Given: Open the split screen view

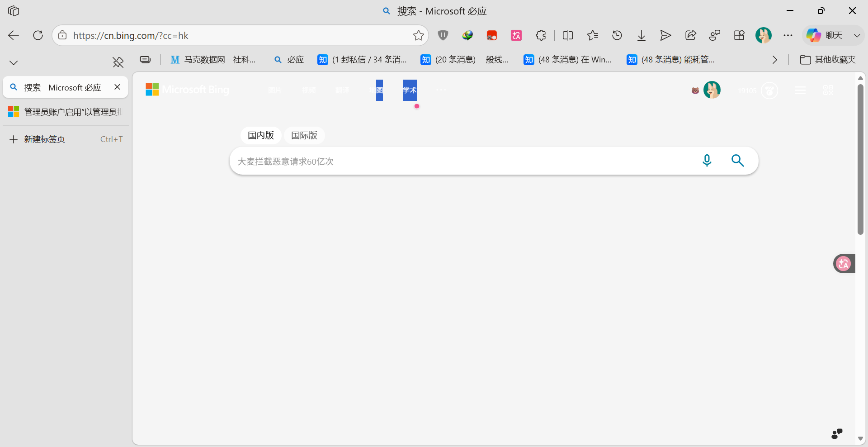Looking at the screenshot, I should 568,35.
